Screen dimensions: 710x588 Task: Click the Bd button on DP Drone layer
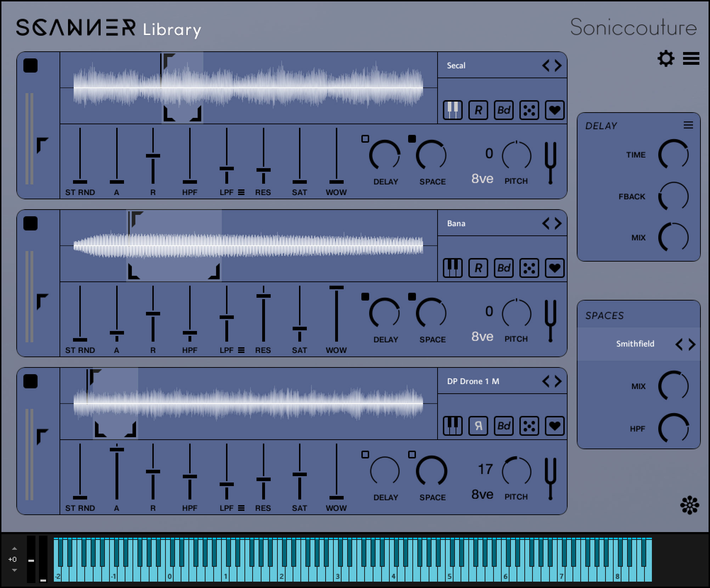pyautogui.click(x=504, y=426)
